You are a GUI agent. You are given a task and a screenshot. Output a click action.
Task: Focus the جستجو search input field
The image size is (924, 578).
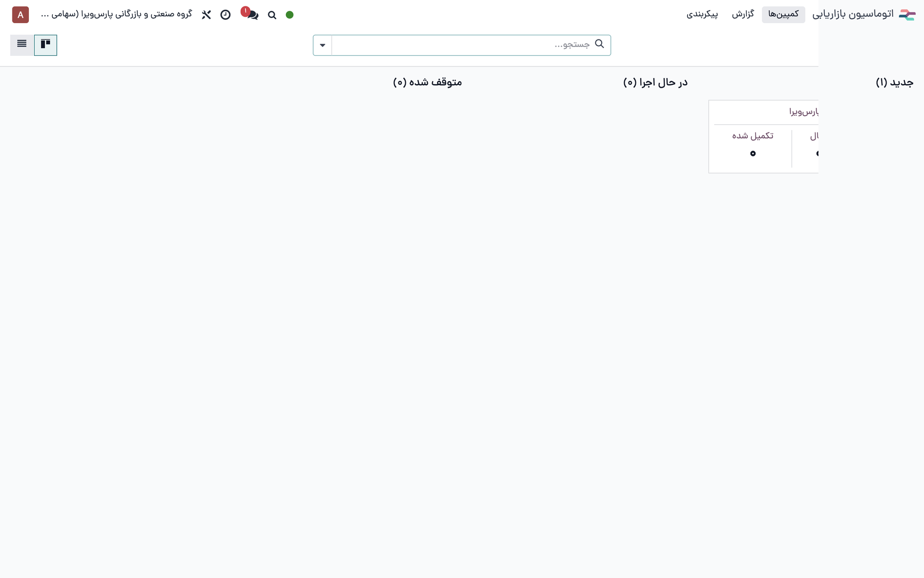coord(462,45)
